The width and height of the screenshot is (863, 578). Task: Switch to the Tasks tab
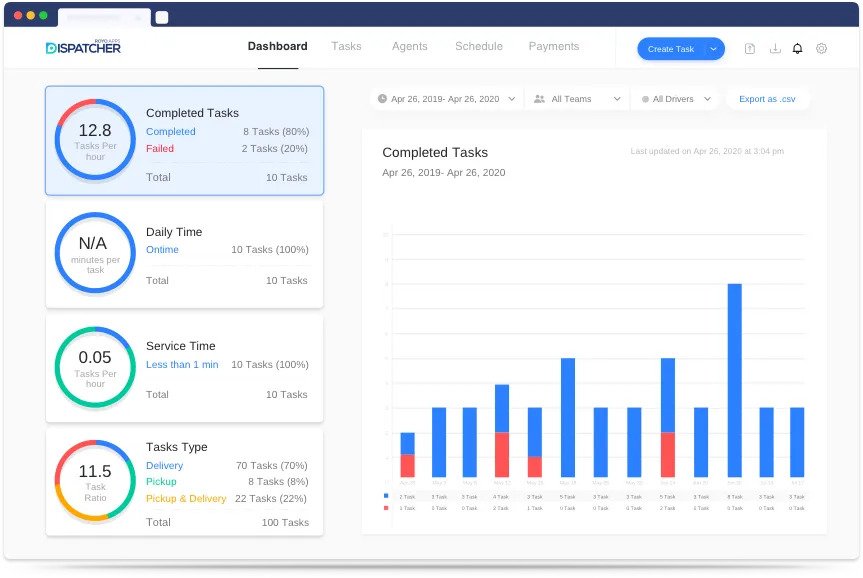346,46
